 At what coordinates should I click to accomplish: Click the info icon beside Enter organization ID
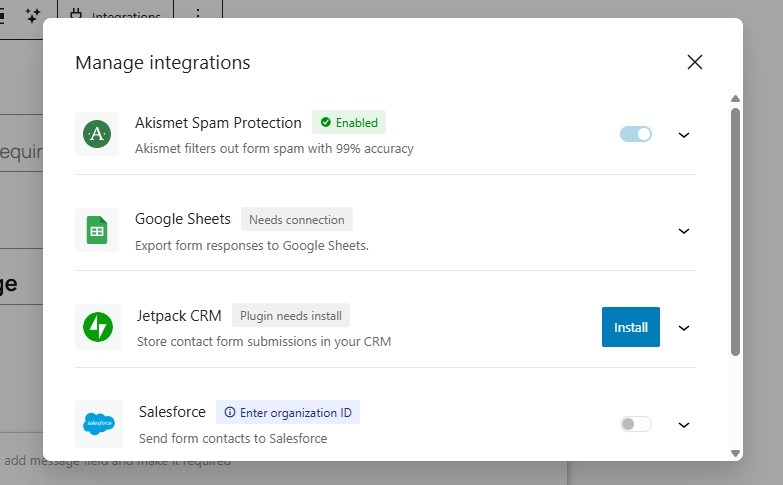pyautogui.click(x=230, y=412)
